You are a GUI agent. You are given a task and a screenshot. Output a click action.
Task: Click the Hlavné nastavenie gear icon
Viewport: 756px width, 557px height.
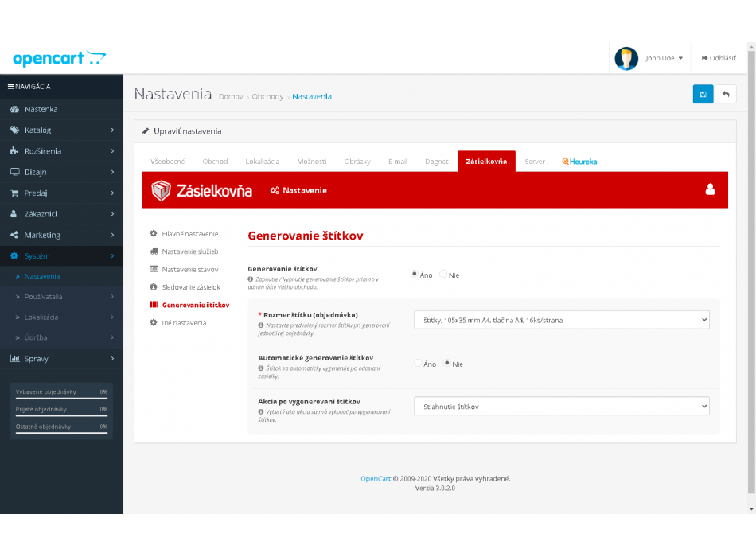click(154, 233)
